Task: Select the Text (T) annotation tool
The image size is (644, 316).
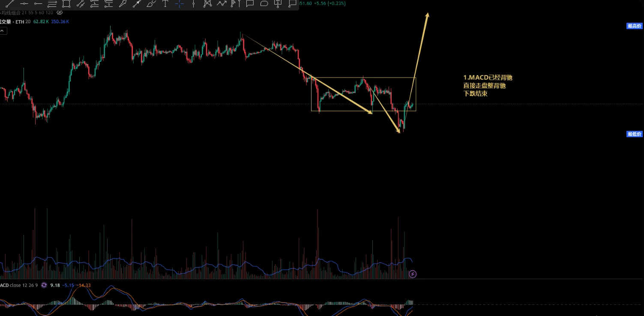Action: click(165, 3)
